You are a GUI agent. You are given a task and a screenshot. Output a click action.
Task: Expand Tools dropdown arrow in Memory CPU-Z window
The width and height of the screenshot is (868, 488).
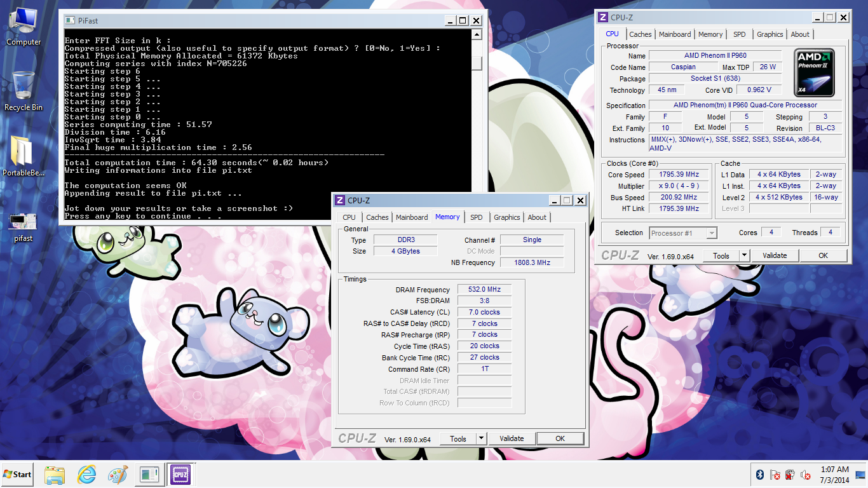[481, 438]
